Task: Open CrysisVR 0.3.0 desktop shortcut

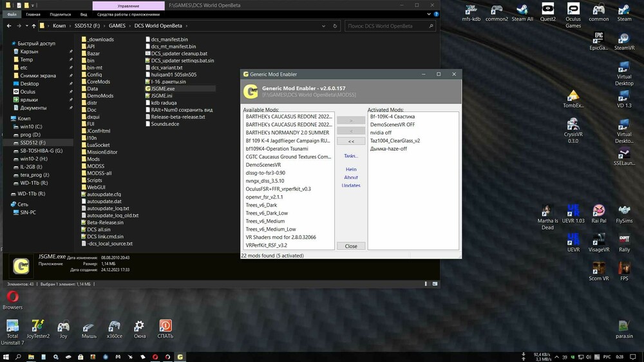Action: (x=573, y=131)
